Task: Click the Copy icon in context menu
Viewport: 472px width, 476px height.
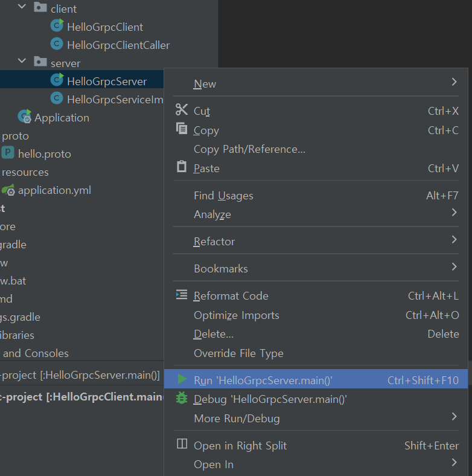Action: click(x=182, y=129)
